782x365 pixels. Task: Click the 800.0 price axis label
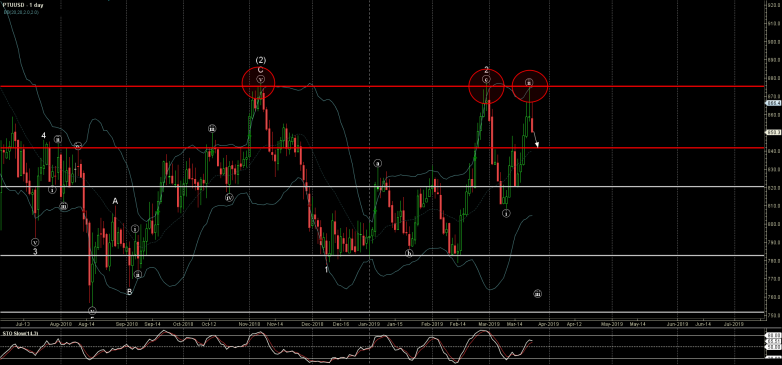tap(775, 224)
